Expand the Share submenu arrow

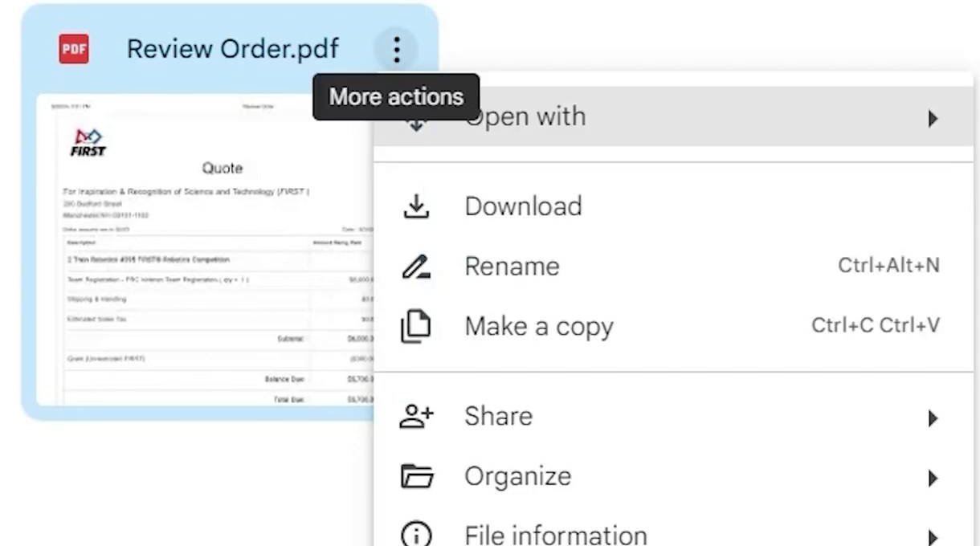click(x=933, y=418)
